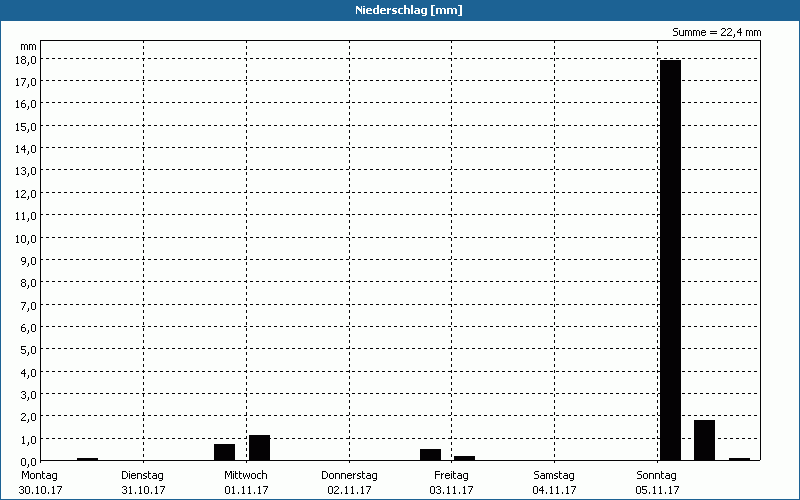This screenshot has height=500, width=800.
Task: Select the Sonntag axis label
Action: pyautogui.click(x=656, y=475)
